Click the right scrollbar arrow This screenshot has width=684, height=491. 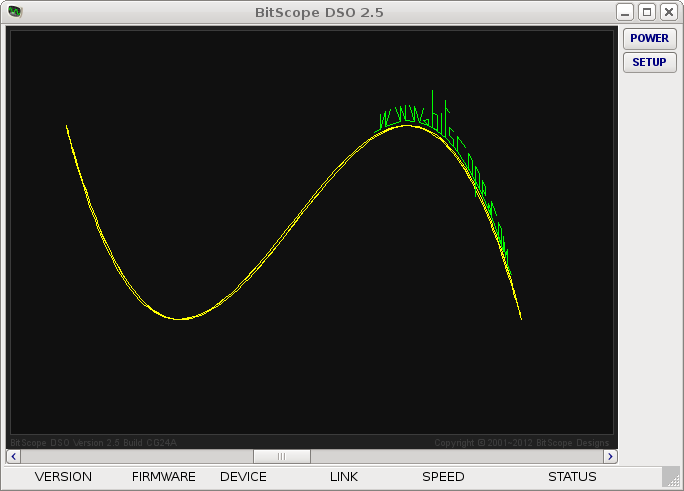click(610, 457)
